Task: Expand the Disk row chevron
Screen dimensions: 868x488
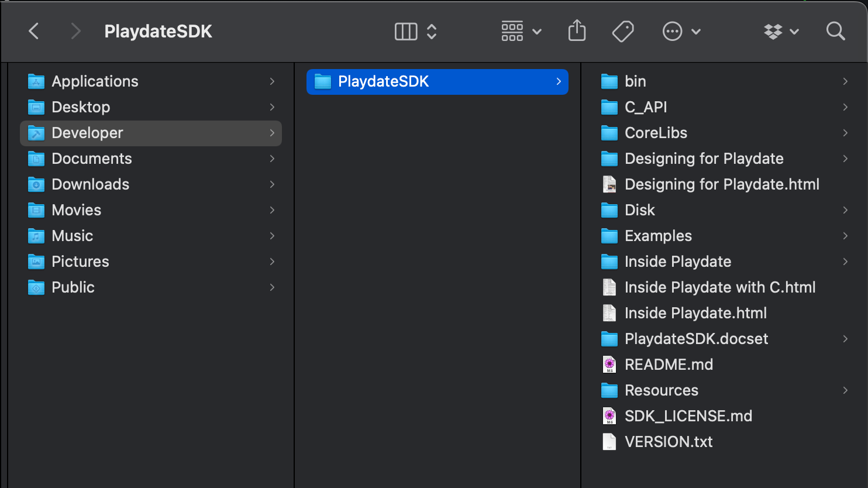Action: (x=845, y=210)
